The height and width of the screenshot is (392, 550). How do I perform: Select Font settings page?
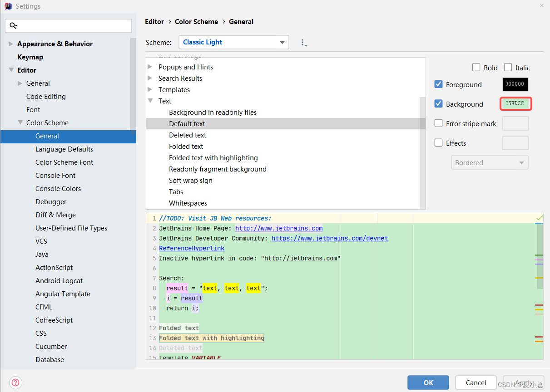point(33,110)
